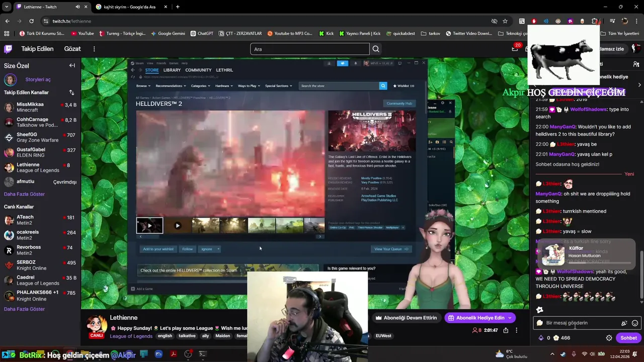Show more followed channels link
The image size is (644, 362).
coord(24,194)
